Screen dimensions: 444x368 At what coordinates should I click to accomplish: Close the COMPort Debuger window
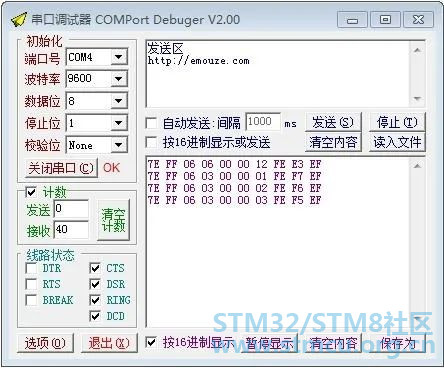point(418,20)
